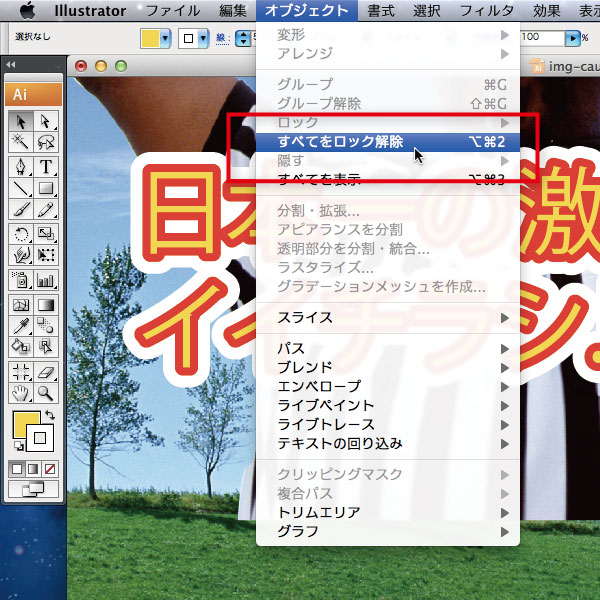Click the スライス menu entry
Viewport: 600px width, 600px height.
point(305,318)
